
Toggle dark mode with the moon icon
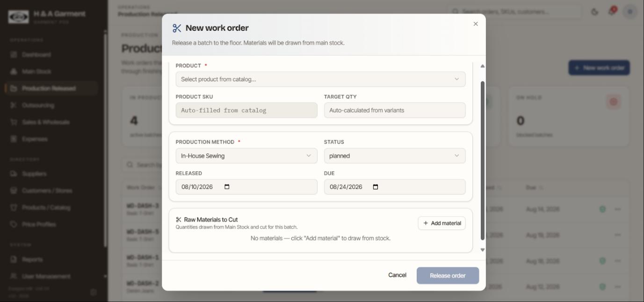click(594, 12)
